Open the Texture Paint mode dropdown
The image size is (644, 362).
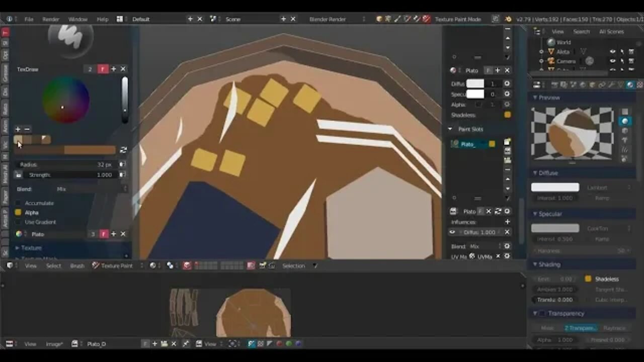click(x=118, y=266)
